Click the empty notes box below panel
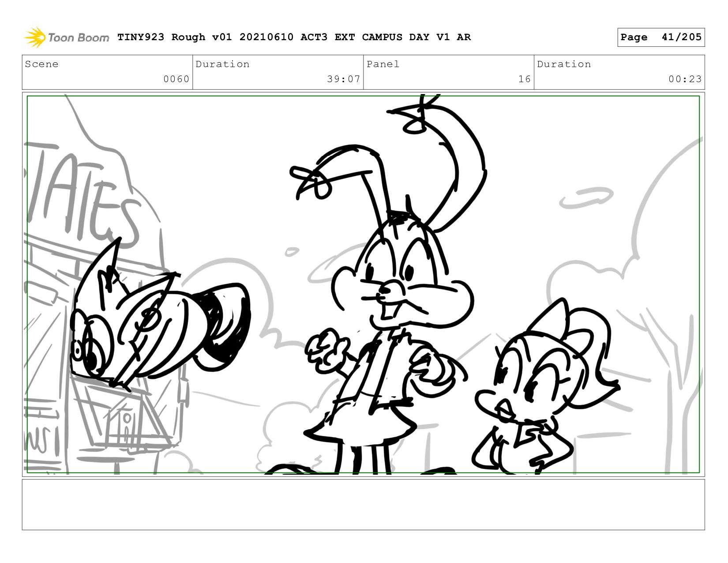728x563 pixels. tap(363, 505)
